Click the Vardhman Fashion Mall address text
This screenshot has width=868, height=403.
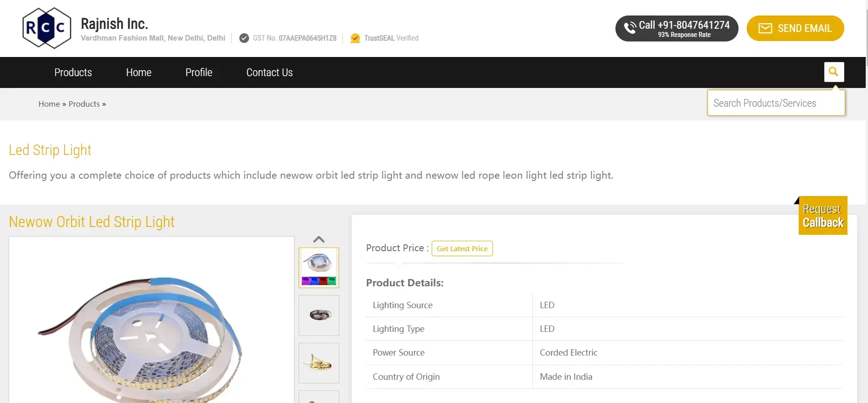pos(153,38)
